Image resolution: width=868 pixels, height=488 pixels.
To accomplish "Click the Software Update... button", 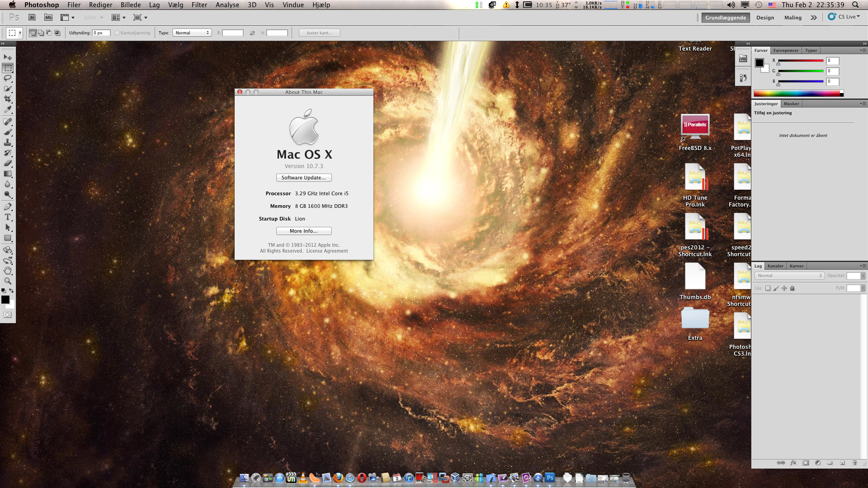I will coord(304,178).
